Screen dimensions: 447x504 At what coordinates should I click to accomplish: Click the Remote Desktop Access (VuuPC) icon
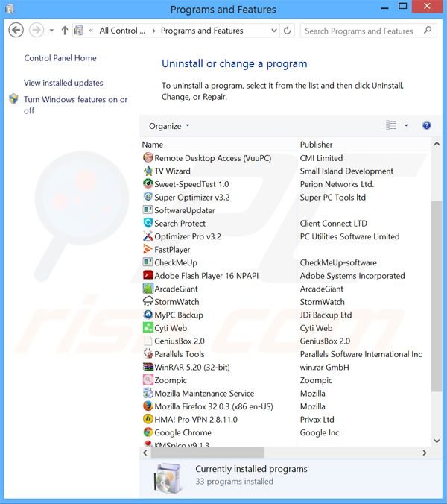(x=148, y=157)
